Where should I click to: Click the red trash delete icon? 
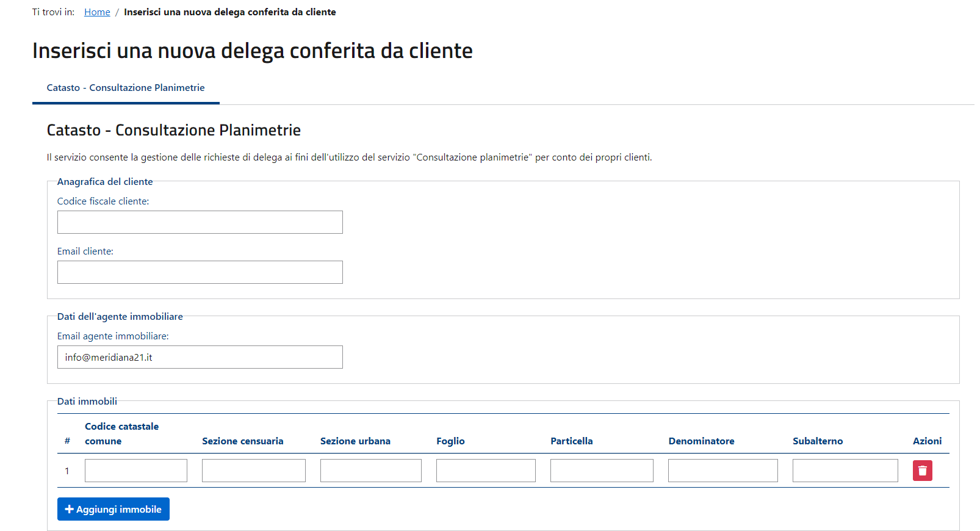(922, 471)
